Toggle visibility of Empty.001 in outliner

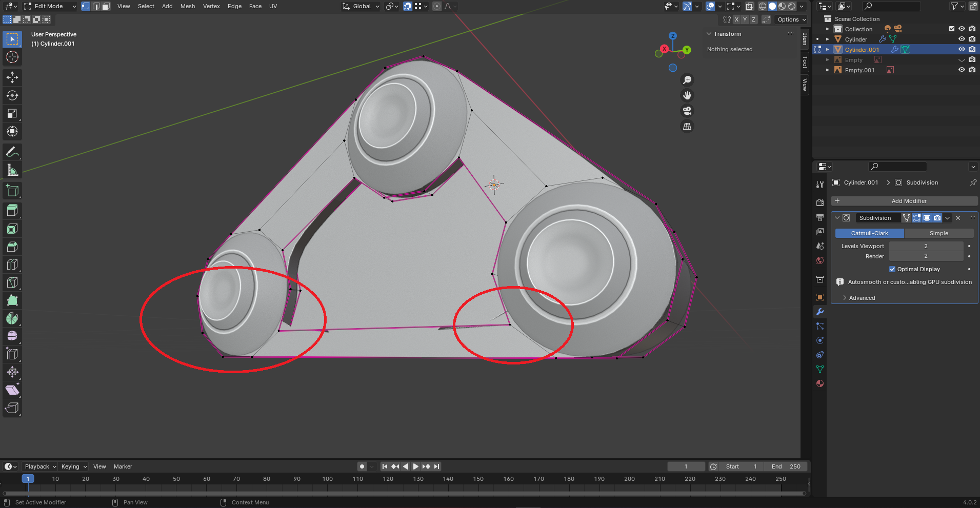point(962,70)
